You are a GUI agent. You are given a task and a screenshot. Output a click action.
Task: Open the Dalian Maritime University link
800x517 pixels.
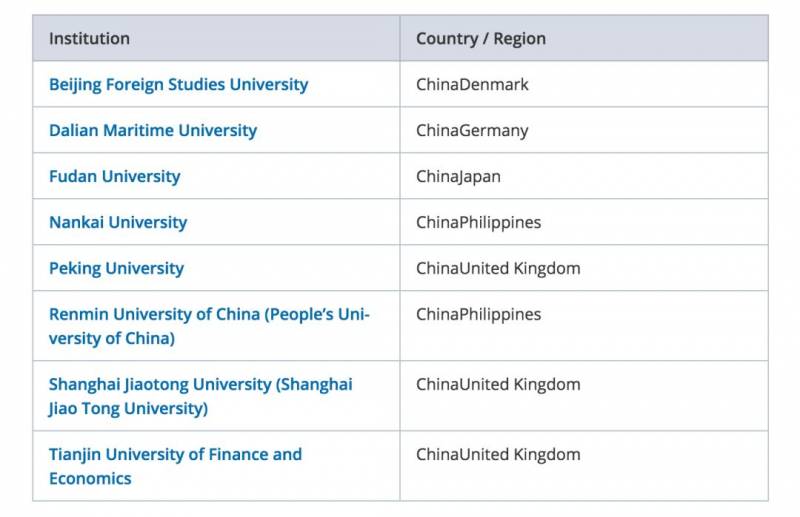pyautogui.click(x=153, y=131)
